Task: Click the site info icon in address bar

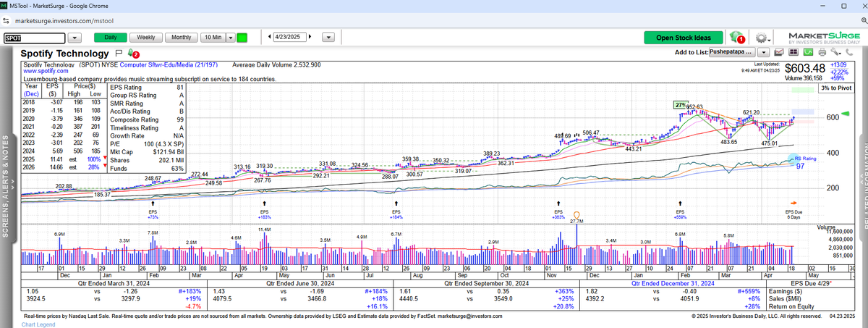Action: (x=6, y=22)
